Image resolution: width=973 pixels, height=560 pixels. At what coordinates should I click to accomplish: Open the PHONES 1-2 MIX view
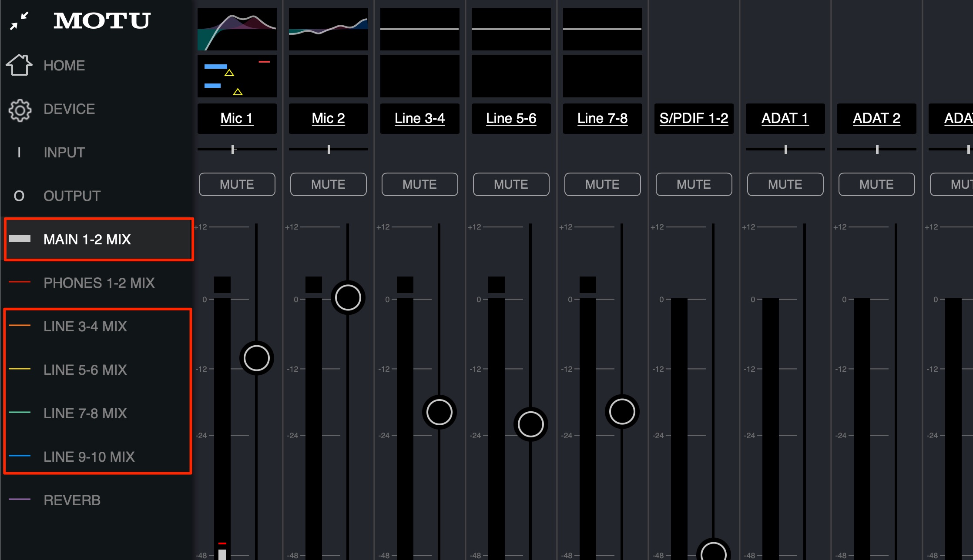[x=96, y=283]
